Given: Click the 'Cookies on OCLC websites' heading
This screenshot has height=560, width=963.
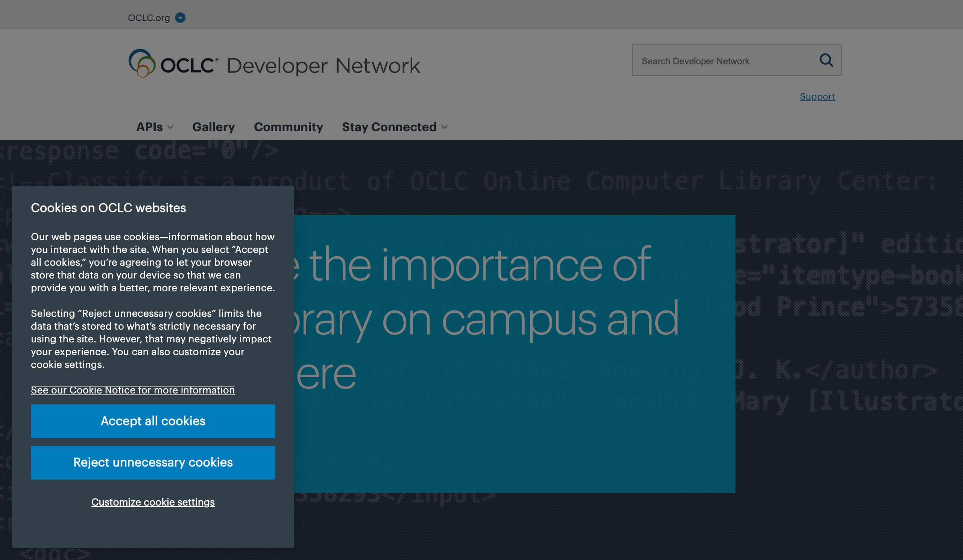Looking at the screenshot, I should point(108,208).
